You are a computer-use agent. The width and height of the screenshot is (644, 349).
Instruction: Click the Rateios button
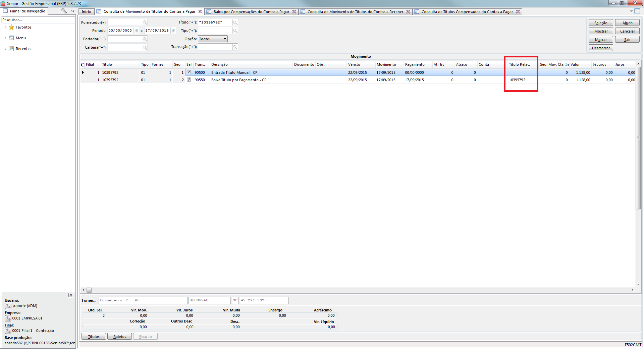pos(119,337)
